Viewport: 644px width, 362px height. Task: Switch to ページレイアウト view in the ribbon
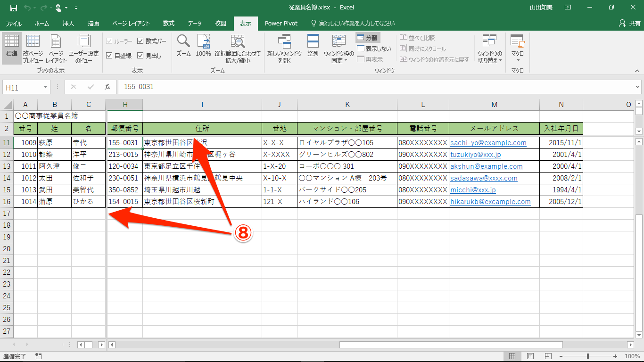[x=56, y=49]
